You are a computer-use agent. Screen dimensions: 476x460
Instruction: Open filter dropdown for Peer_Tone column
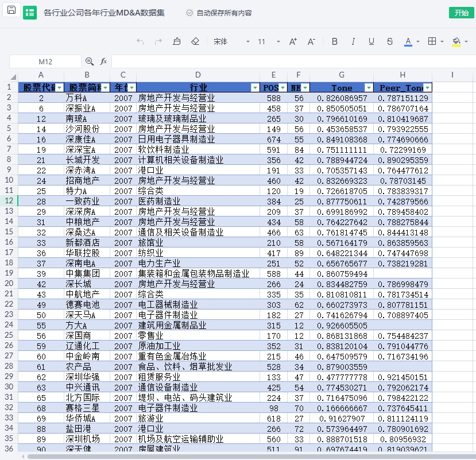tap(427, 88)
